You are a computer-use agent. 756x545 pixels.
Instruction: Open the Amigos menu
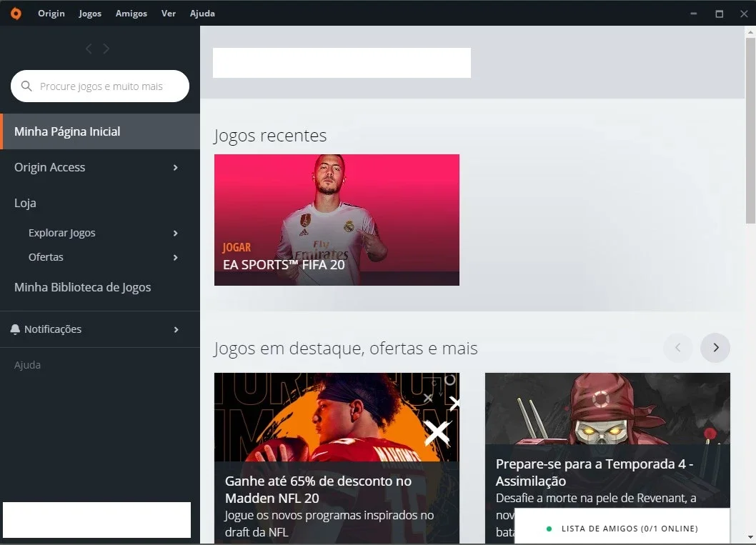(131, 14)
